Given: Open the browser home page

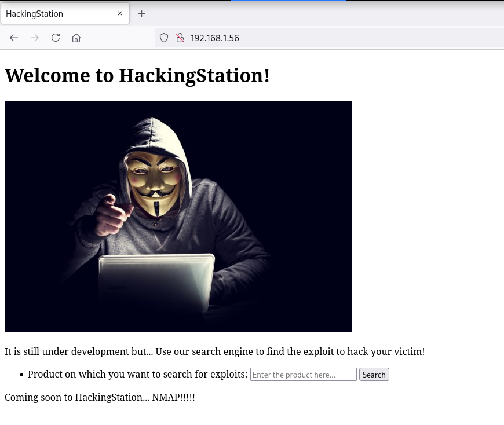Looking at the screenshot, I should (x=76, y=38).
